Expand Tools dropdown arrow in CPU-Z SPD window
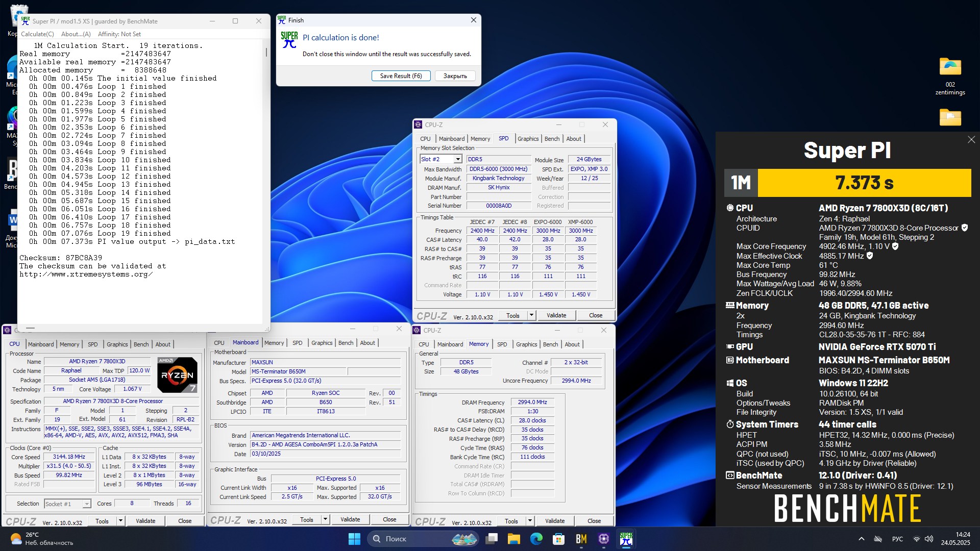The width and height of the screenshot is (980, 551). 531,315
